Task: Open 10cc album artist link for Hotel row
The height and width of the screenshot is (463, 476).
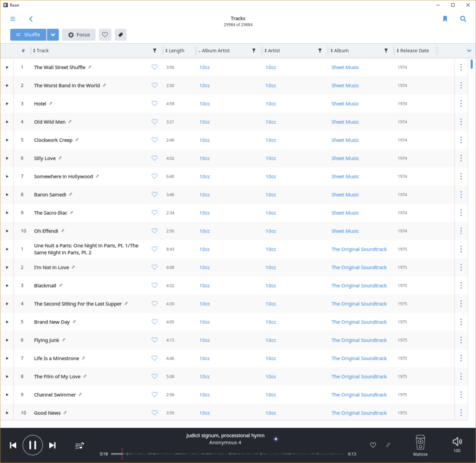Action: [205, 104]
